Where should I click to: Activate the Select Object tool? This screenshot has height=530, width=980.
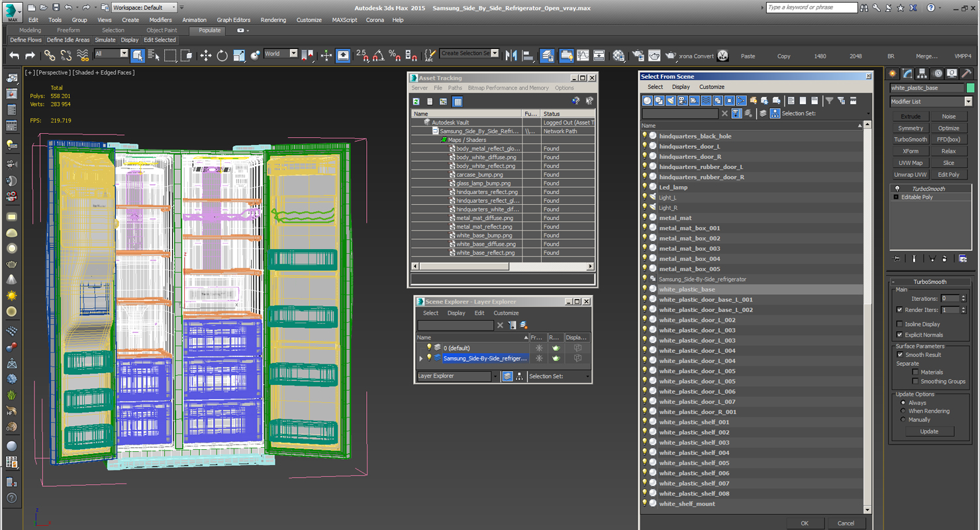pyautogui.click(x=137, y=56)
